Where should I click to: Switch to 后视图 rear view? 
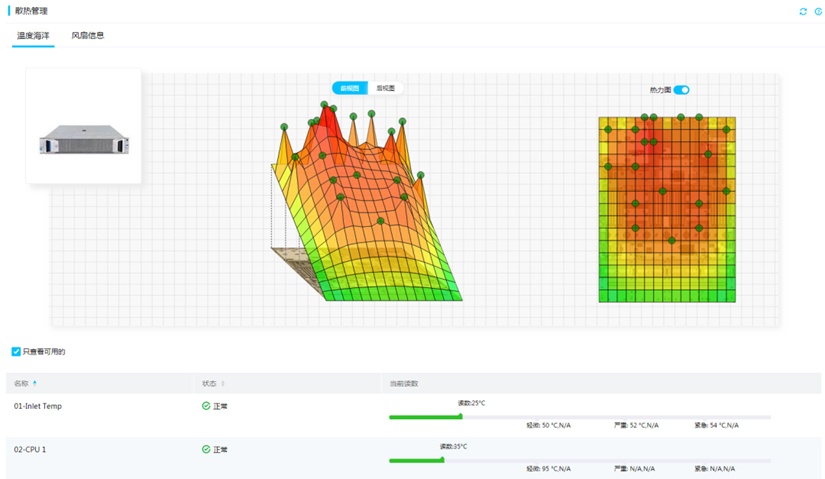[385, 88]
